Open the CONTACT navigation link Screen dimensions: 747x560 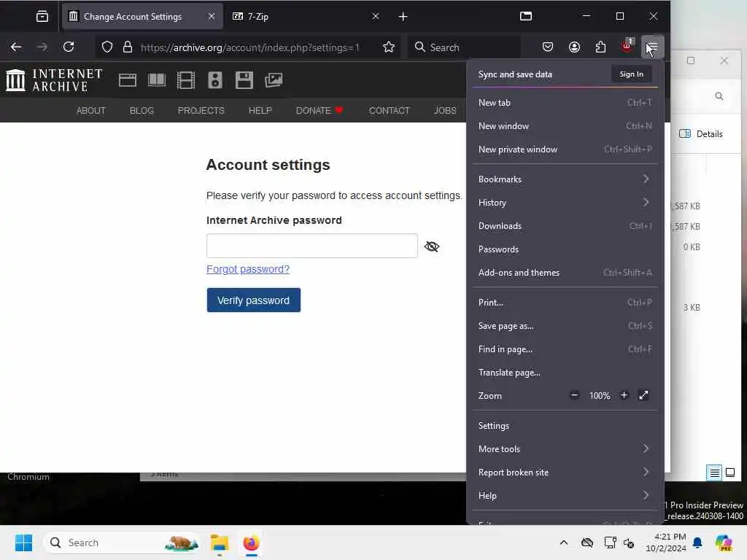click(x=390, y=111)
